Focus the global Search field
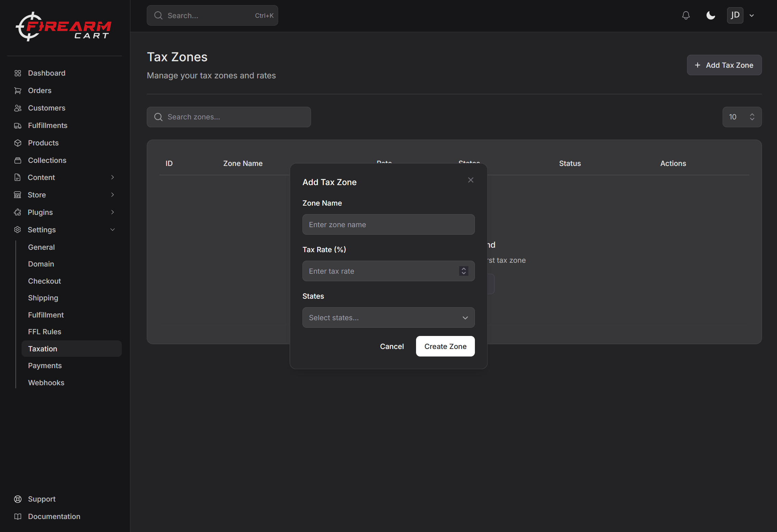This screenshot has height=532, width=777. click(x=212, y=15)
